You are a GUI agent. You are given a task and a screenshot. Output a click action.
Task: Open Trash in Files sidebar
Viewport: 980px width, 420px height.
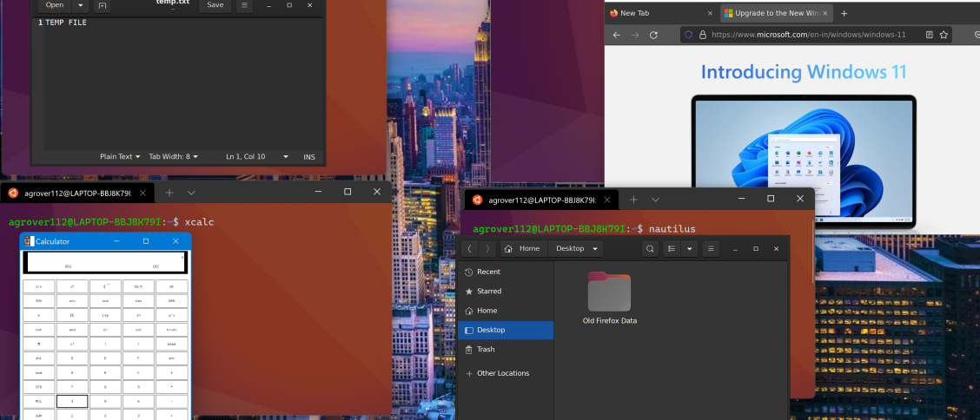[506, 350]
